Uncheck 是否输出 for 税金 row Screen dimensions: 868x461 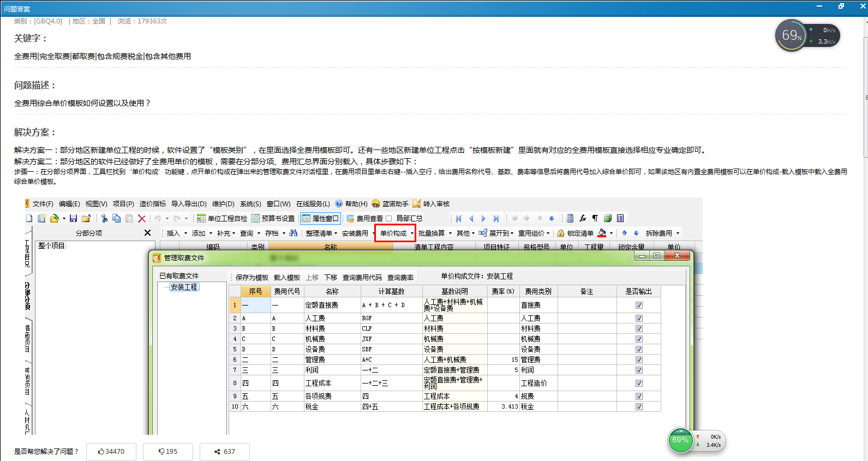pyautogui.click(x=639, y=406)
